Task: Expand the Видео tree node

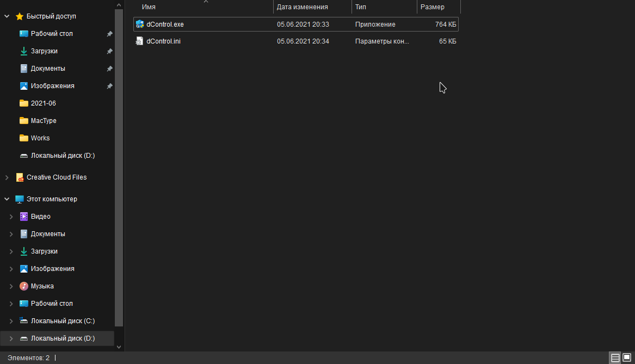Action: point(11,217)
